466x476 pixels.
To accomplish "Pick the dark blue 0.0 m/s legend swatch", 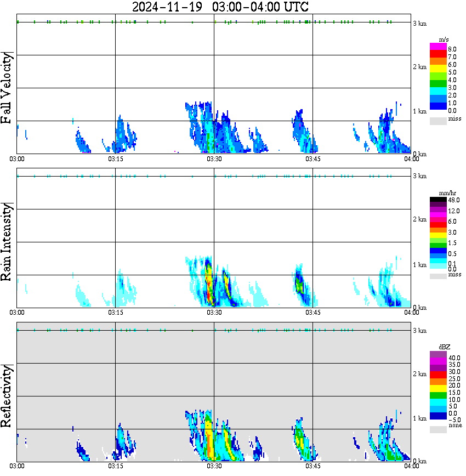I will pos(438,106).
